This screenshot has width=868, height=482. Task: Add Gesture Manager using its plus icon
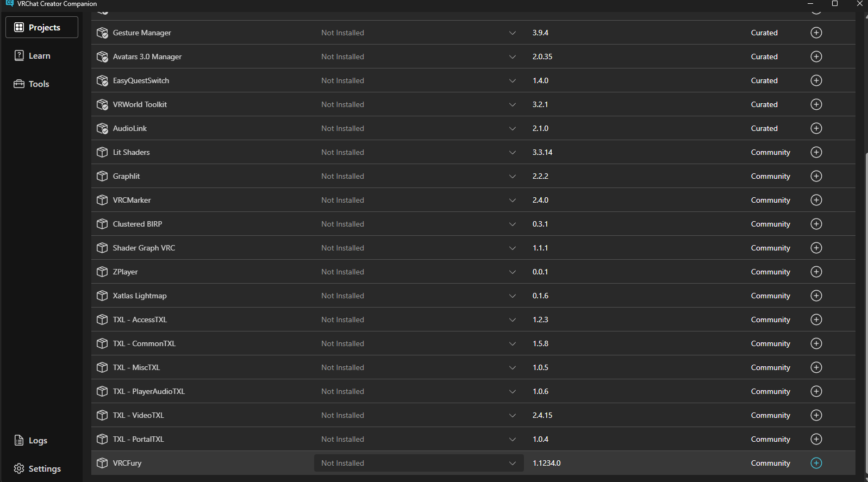pos(816,33)
